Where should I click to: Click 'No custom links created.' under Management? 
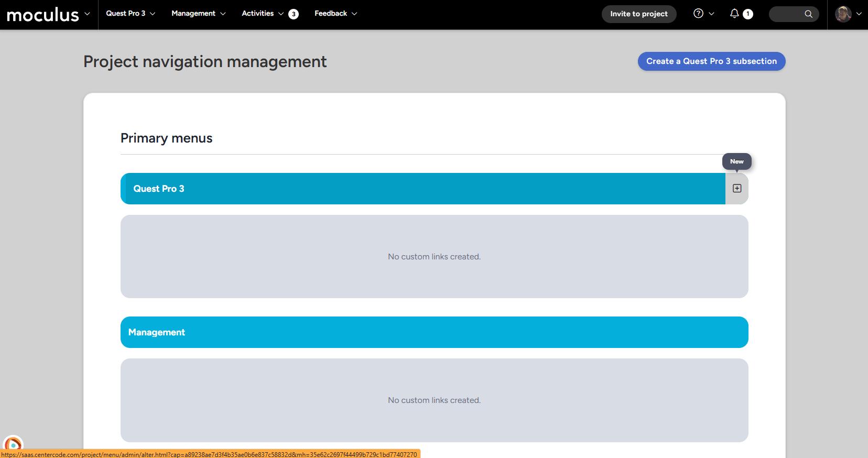pyautogui.click(x=434, y=400)
